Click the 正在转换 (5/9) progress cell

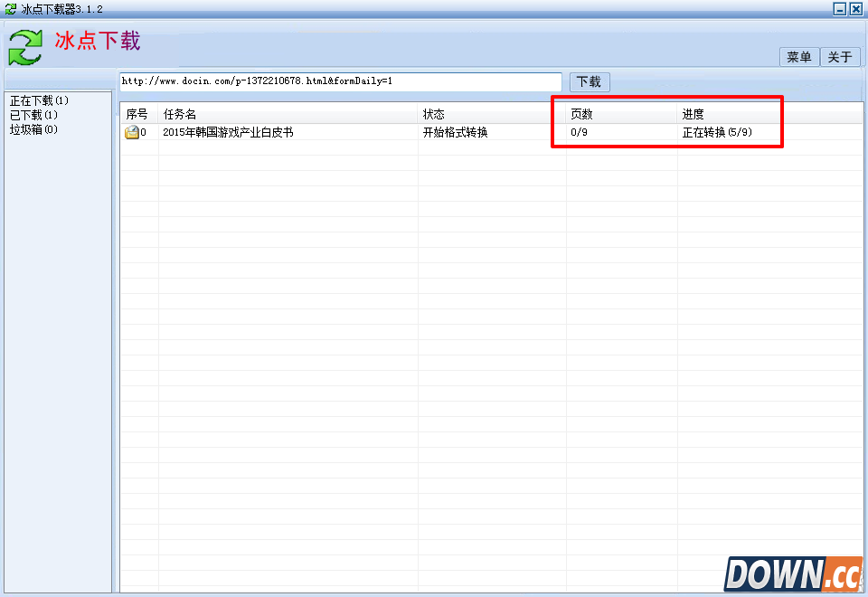pos(718,133)
